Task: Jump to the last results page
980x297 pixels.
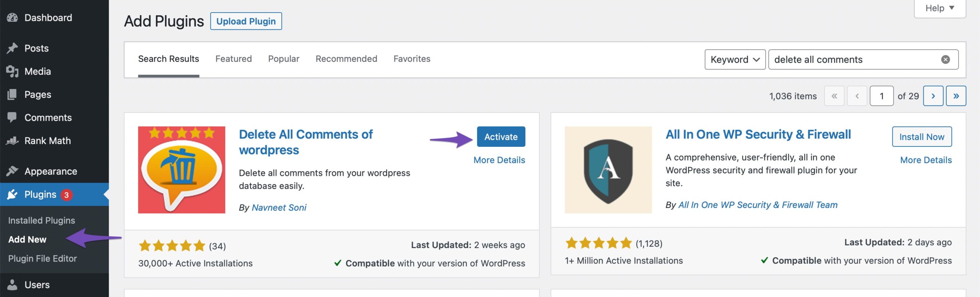Action: (x=956, y=96)
